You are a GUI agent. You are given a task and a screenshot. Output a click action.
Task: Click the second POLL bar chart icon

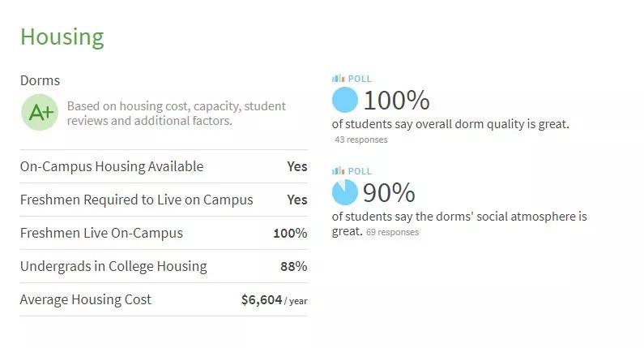tap(338, 171)
